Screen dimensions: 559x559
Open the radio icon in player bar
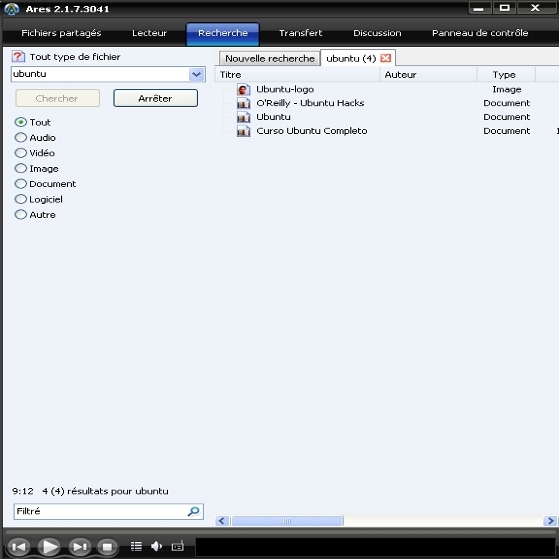178,546
